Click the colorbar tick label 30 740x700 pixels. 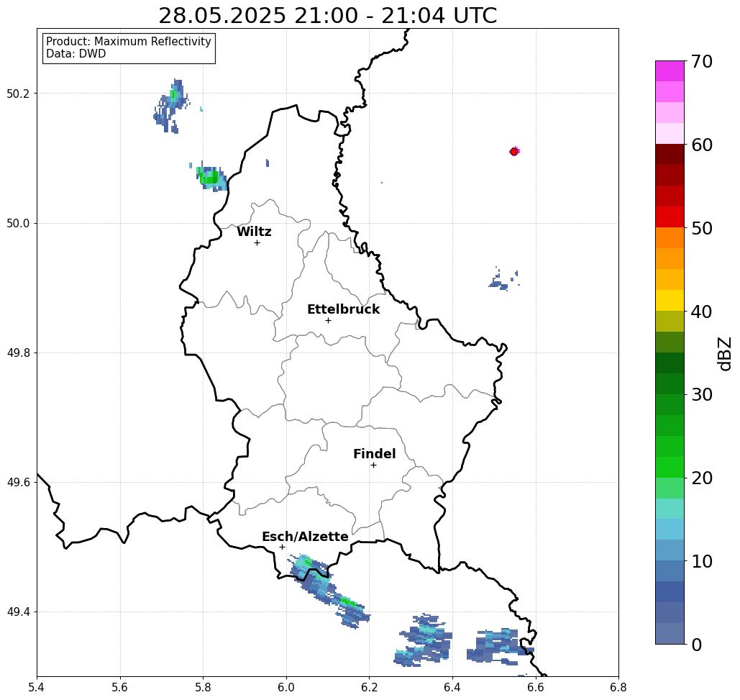702,394
